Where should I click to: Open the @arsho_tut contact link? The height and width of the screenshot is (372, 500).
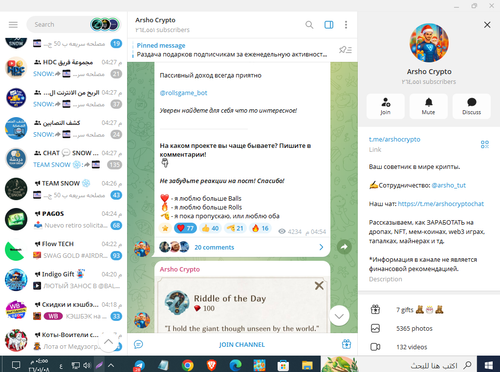[448, 185]
